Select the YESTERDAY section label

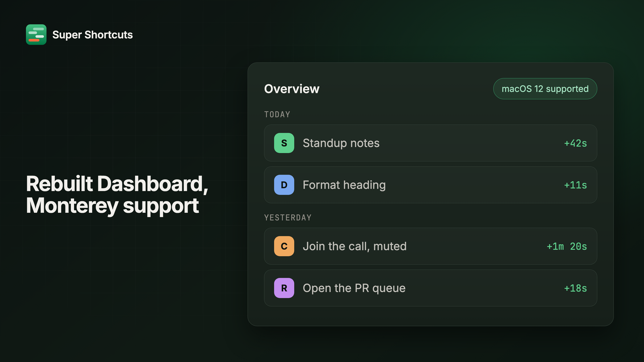[x=288, y=218]
